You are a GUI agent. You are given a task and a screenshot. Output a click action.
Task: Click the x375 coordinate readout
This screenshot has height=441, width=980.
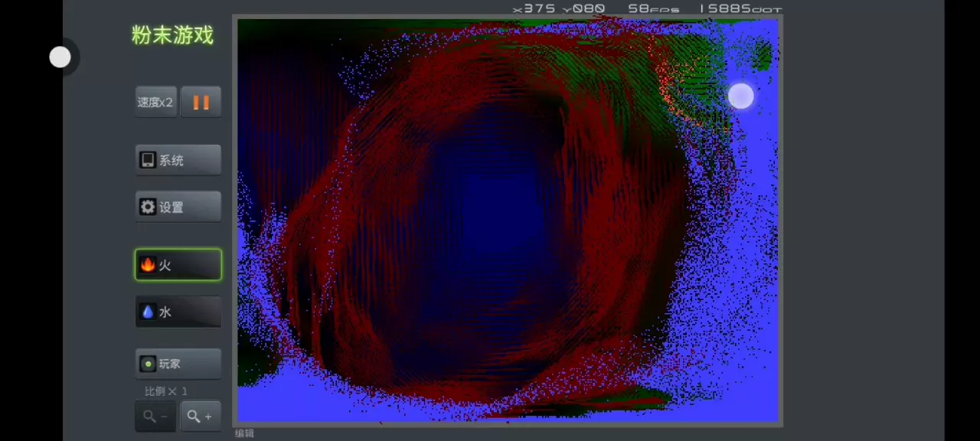[534, 9]
